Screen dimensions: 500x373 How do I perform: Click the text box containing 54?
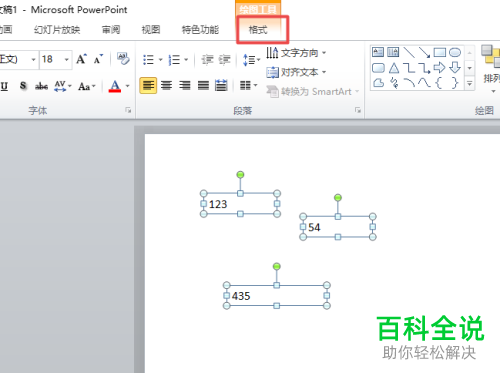pos(338,227)
